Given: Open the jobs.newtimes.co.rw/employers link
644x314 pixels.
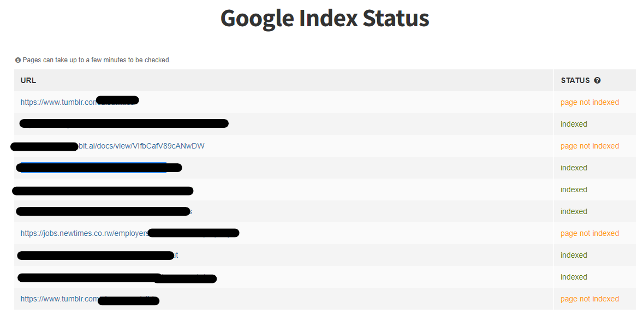Looking at the screenshot, I should point(130,233).
